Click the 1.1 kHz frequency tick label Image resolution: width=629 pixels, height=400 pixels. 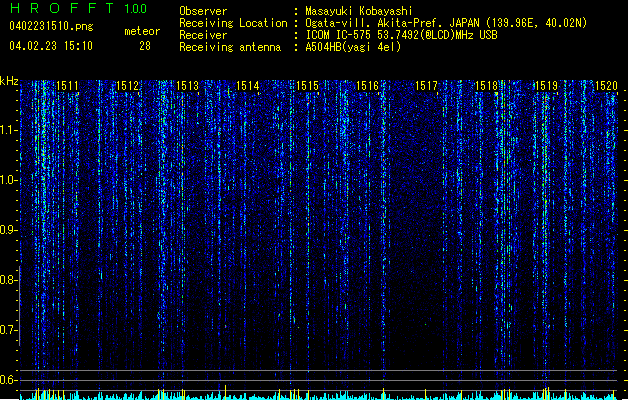click(x=8, y=130)
